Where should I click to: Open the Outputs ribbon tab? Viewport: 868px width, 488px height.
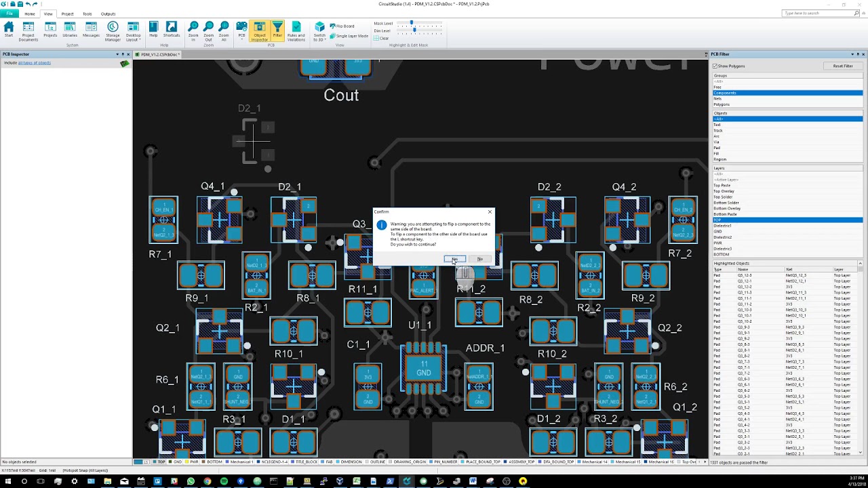pyautogui.click(x=108, y=14)
